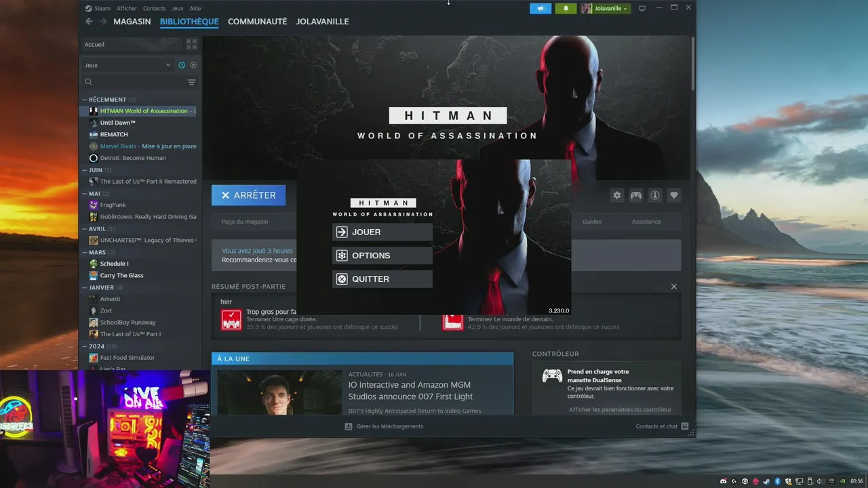
Task: Click the library search magnifier icon
Action: point(89,82)
